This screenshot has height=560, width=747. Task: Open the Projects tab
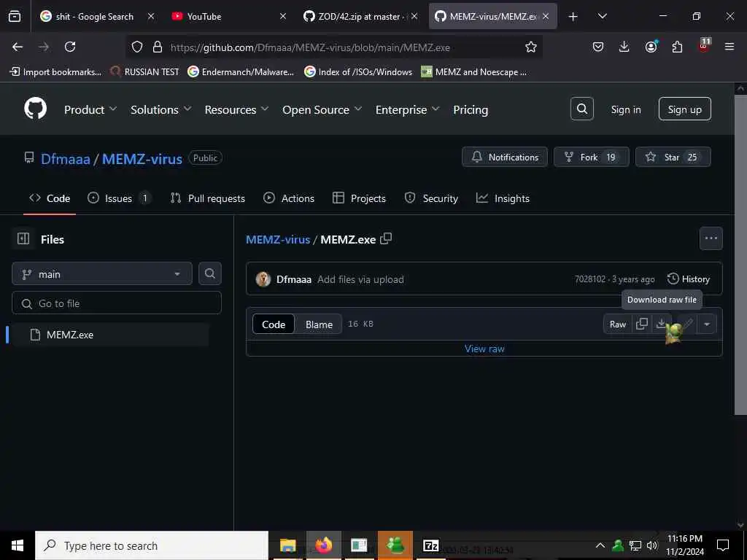[x=359, y=198]
